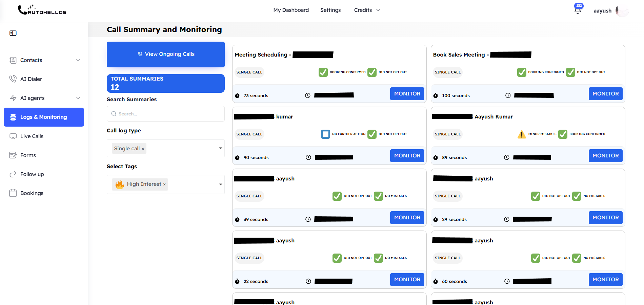
Task: Click Did Not Opt Out checkmark in 29 seconds card
Action: [536, 196]
